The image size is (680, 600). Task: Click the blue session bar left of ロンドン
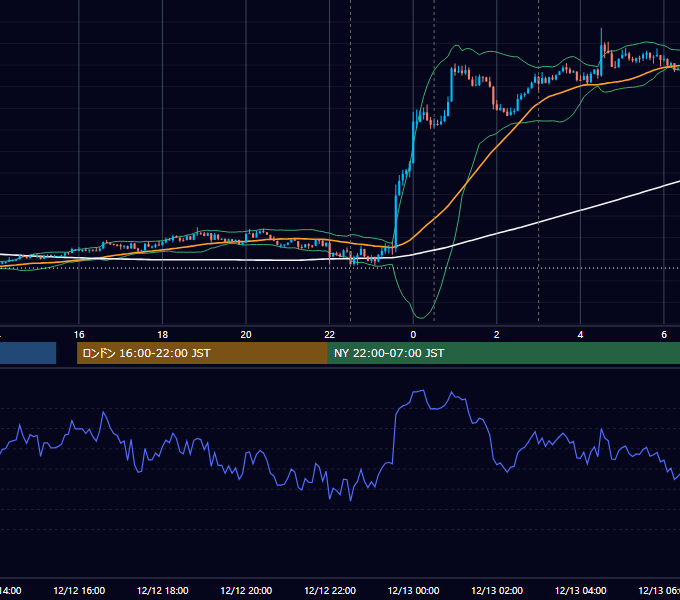tap(28, 353)
